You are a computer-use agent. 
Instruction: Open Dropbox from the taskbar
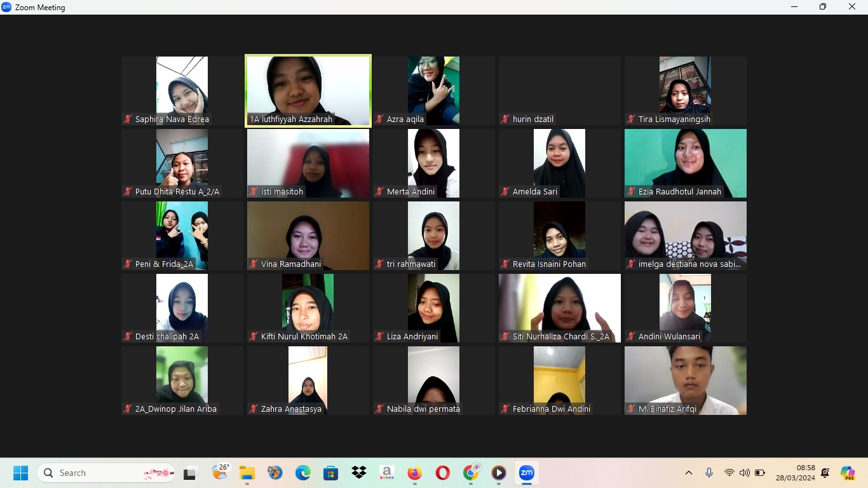359,473
